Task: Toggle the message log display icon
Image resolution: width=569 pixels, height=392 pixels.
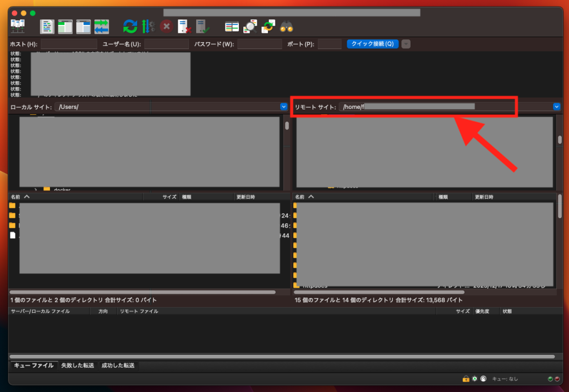Action: (47, 26)
